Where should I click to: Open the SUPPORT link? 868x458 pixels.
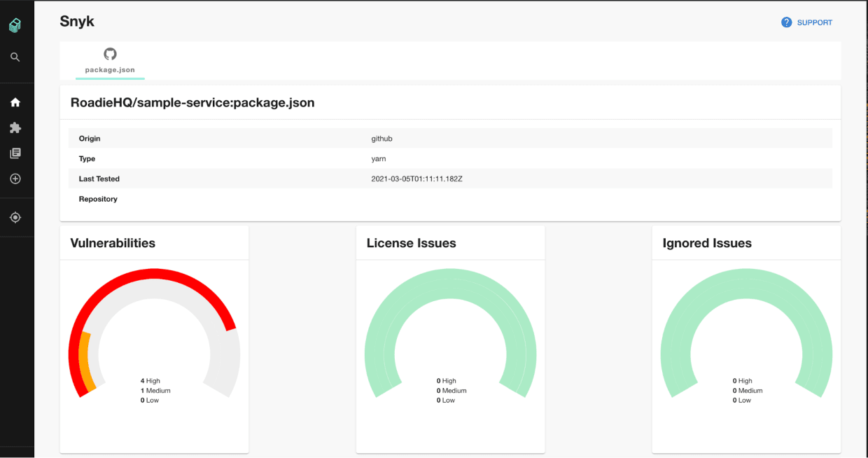(815, 22)
